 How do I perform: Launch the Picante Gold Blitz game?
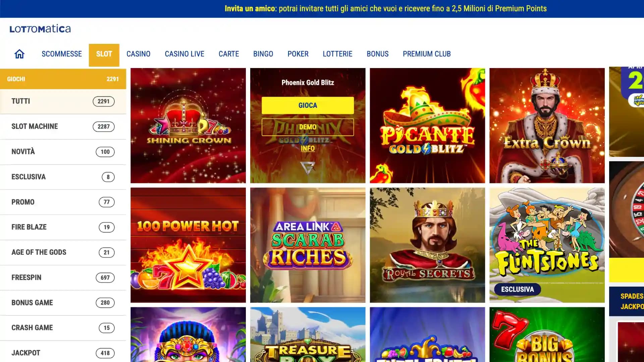click(427, 125)
